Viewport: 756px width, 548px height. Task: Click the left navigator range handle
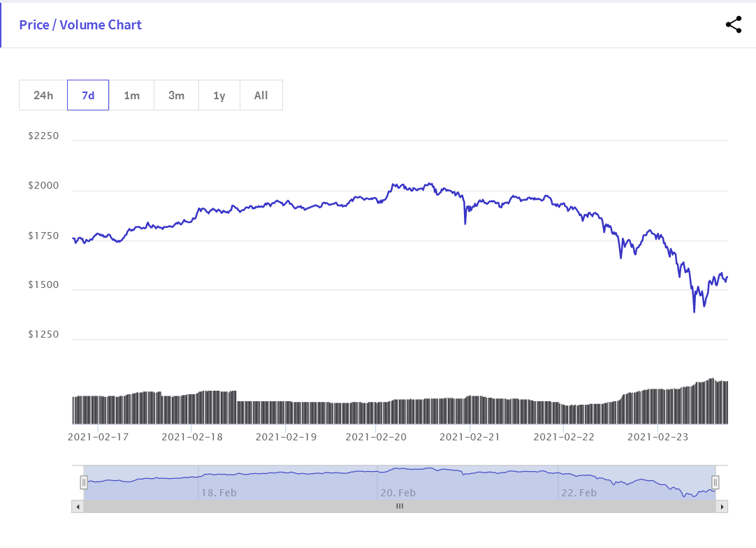(x=84, y=482)
